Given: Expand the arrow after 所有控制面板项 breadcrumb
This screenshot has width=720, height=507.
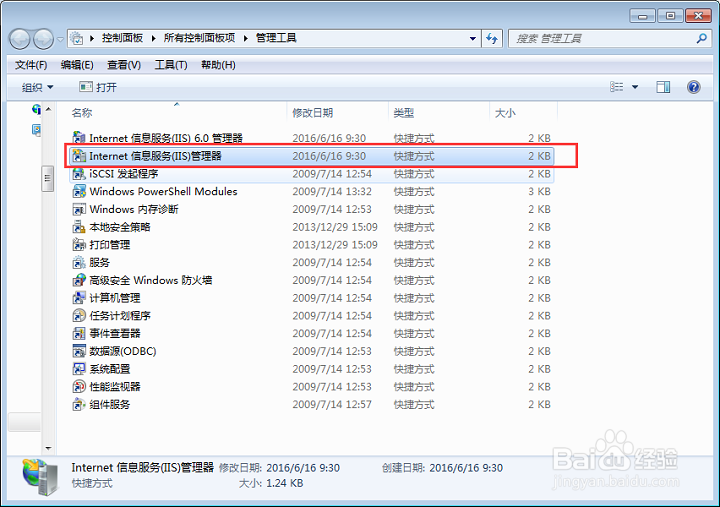Looking at the screenshot, I should coord(246,38).
